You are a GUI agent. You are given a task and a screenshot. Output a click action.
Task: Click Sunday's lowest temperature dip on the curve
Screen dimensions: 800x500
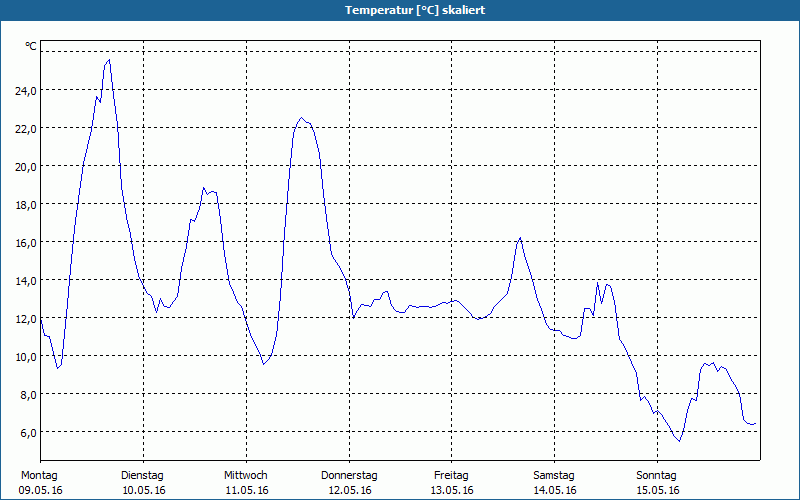coord(680,441)
